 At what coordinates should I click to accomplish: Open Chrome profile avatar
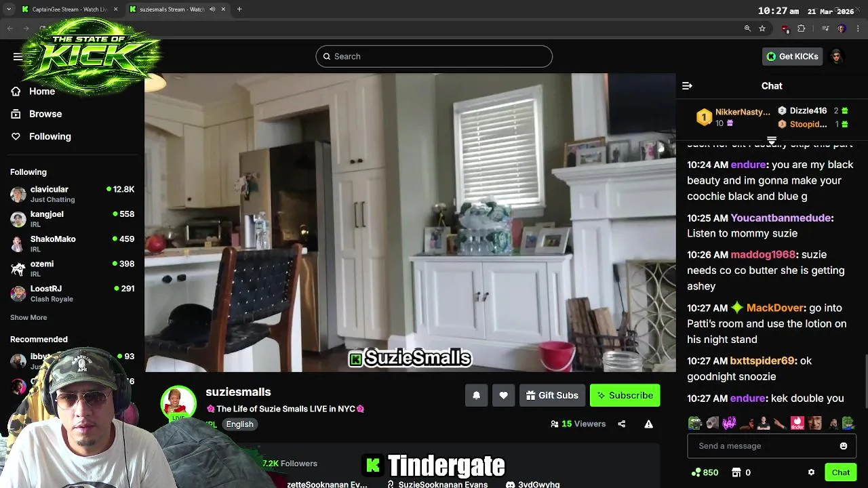coord(842,28)
